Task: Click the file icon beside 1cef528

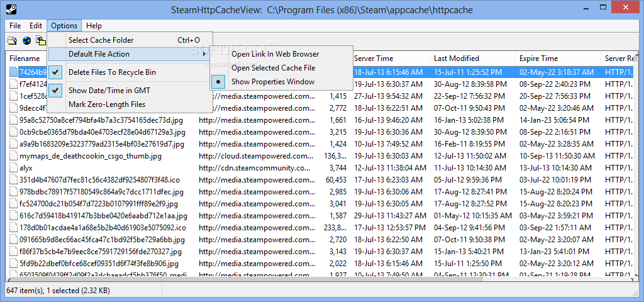Action: 13,96
